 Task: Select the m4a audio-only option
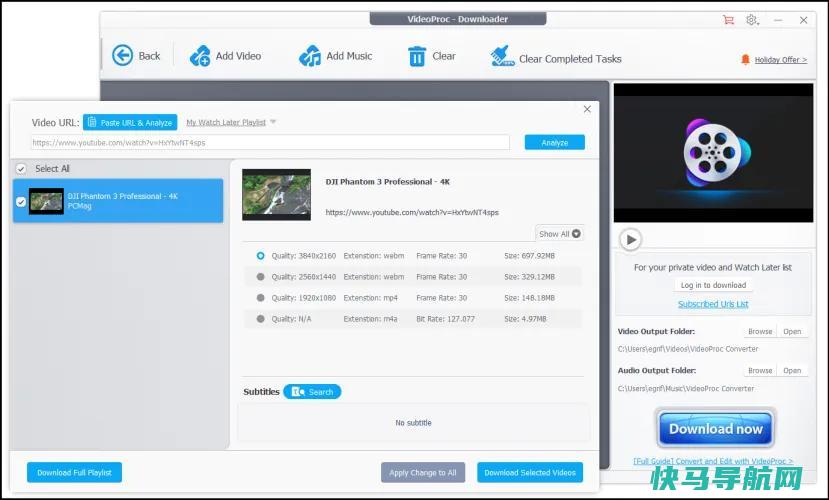(x=260, y=319)
